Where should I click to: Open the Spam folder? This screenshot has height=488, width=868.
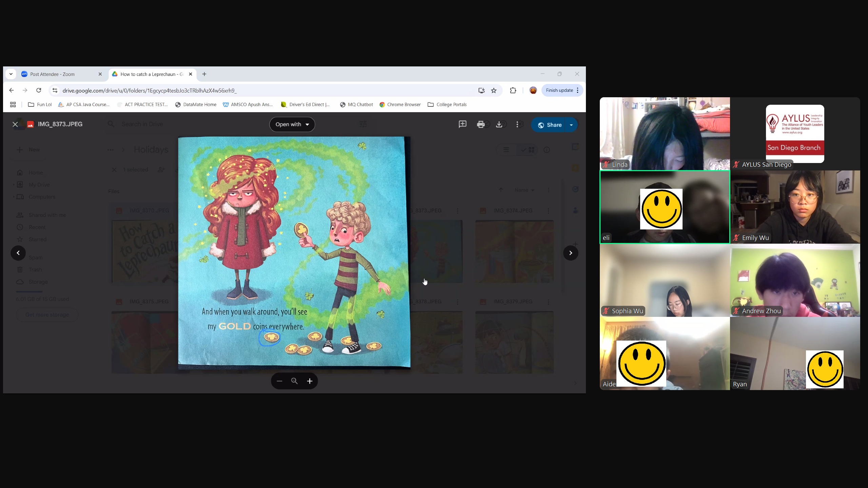click(30, 258)
